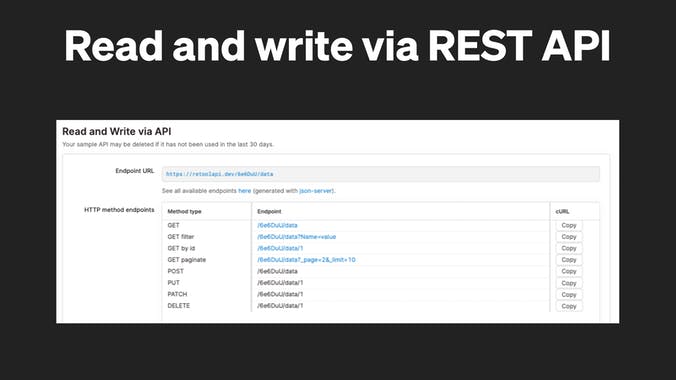Select the PATCH endpoint text

pos(280,294)
